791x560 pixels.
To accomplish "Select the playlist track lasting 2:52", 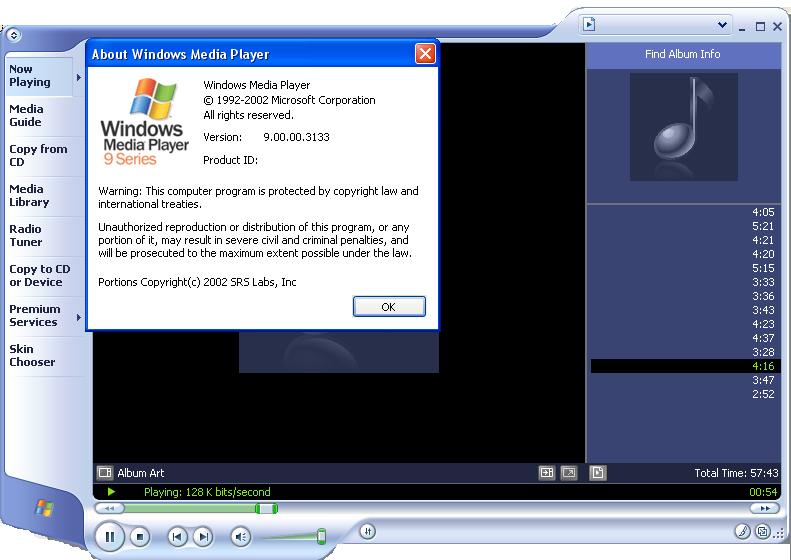I will 686,394.
